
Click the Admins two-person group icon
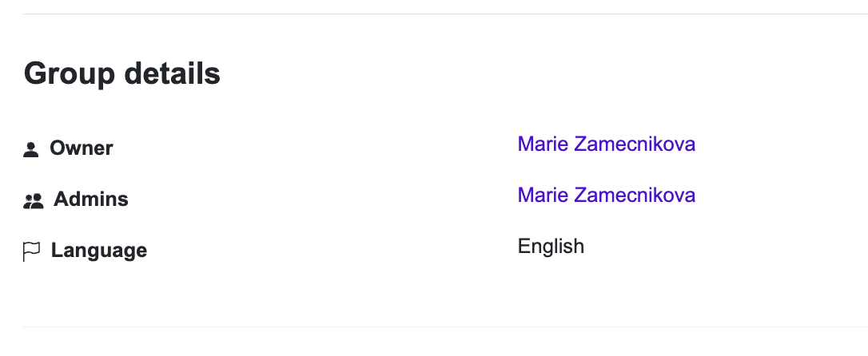coord(34,200)
